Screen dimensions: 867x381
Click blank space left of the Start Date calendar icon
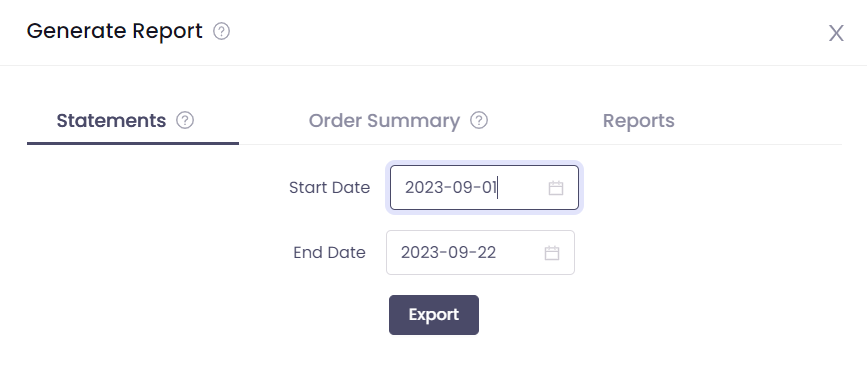[523, 188]
